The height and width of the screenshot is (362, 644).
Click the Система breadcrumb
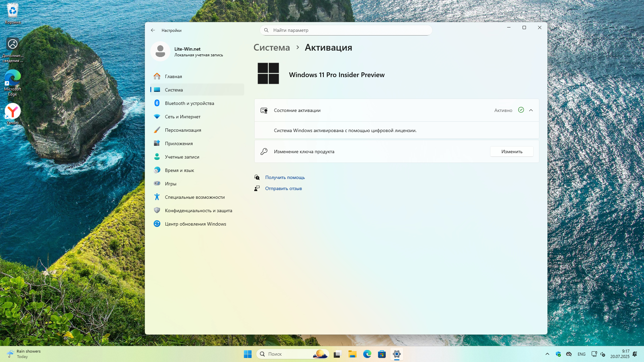271,48
